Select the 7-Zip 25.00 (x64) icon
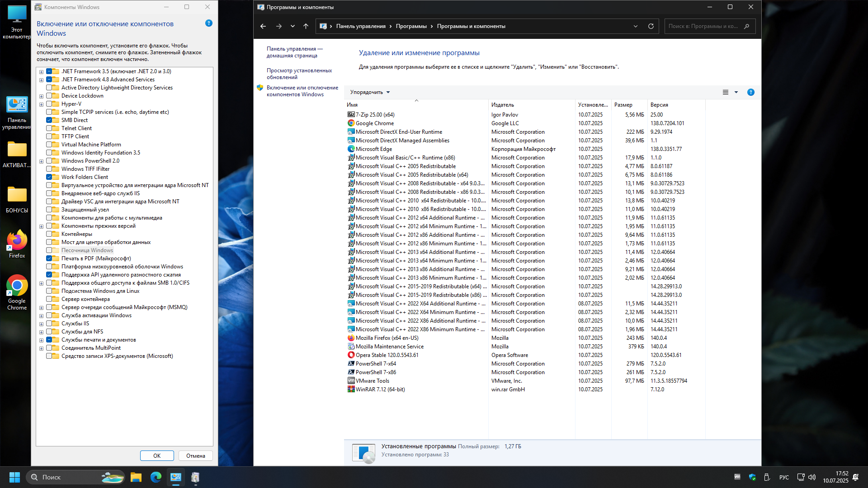Screen dimensions: 868x488 point(351,115)
